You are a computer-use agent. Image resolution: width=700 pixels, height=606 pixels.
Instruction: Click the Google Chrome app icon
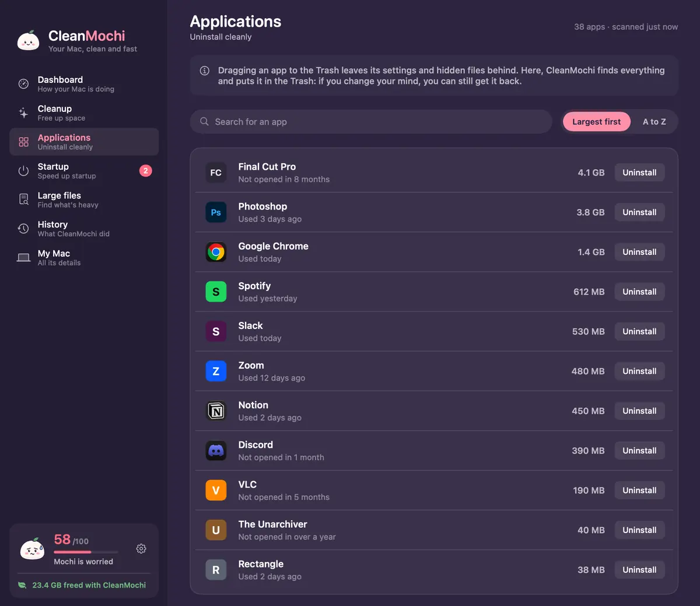coord(216,252)
